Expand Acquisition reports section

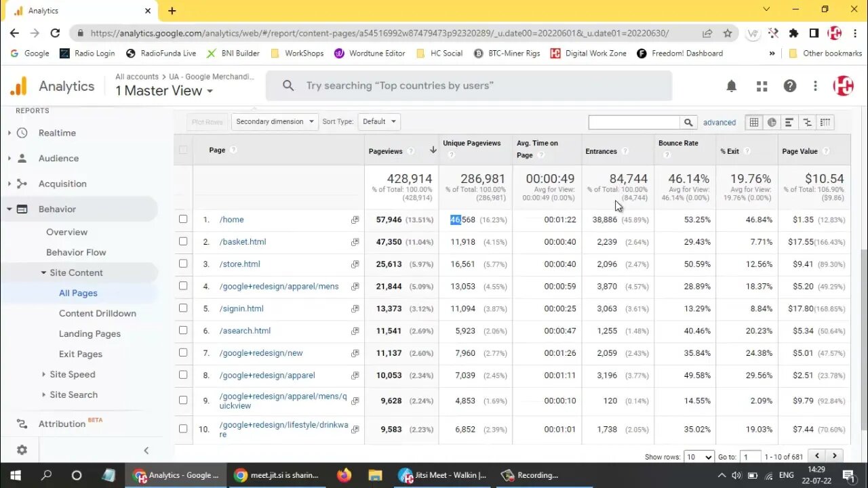tap(9, 184)
